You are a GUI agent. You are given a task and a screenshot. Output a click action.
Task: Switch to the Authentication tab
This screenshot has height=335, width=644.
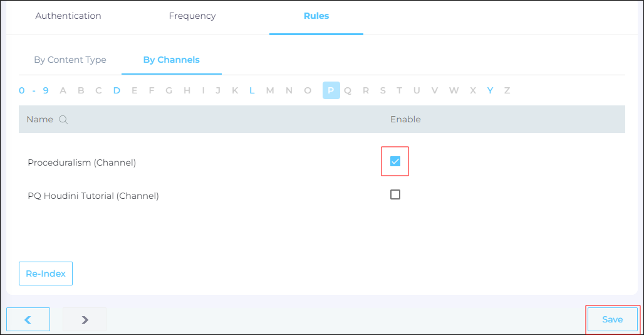(68, 16)
